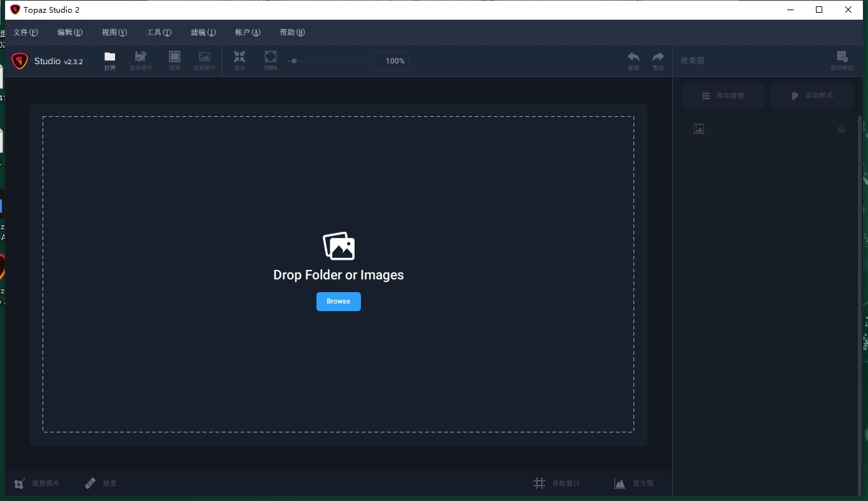
Task: Click the 'Drop Folder or Images' text
Action: [339, 275]
